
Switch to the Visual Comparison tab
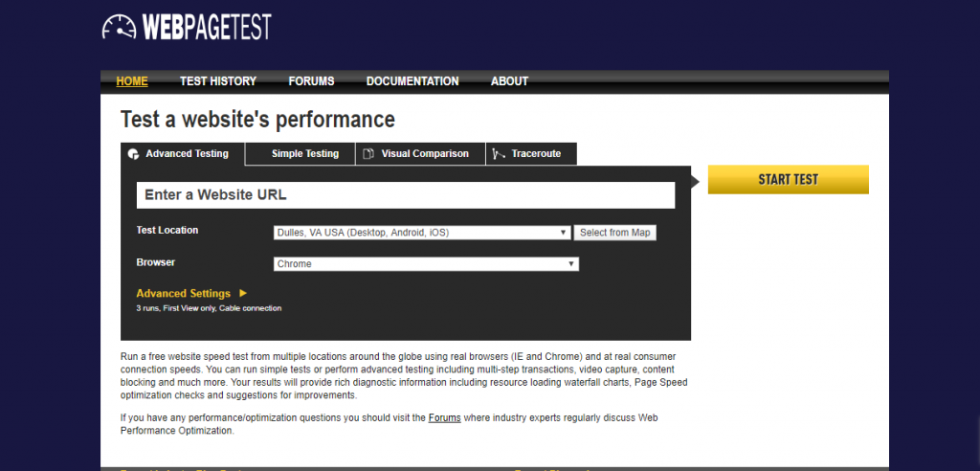click(x=421, y=154)
